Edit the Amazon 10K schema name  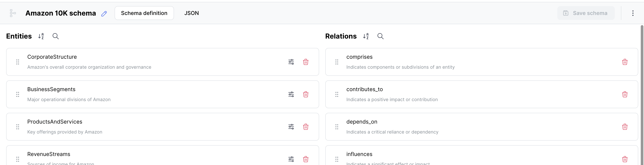(x=104, y=14)
